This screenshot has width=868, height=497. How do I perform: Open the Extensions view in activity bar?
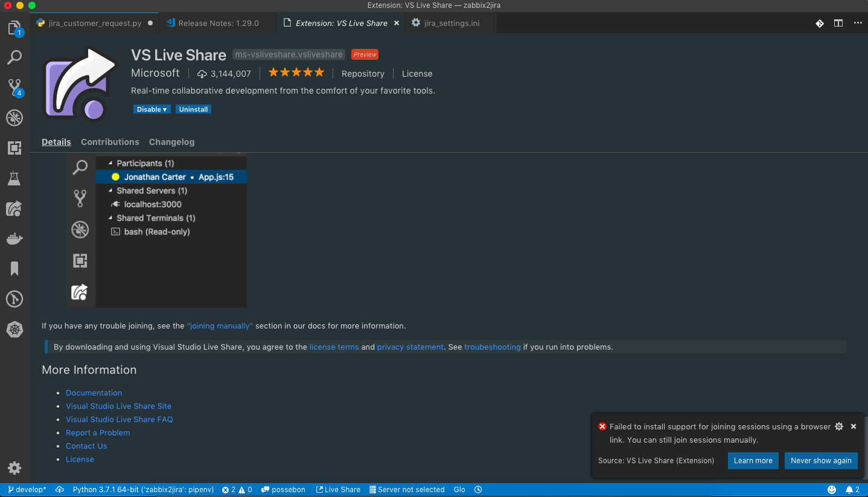14,148
